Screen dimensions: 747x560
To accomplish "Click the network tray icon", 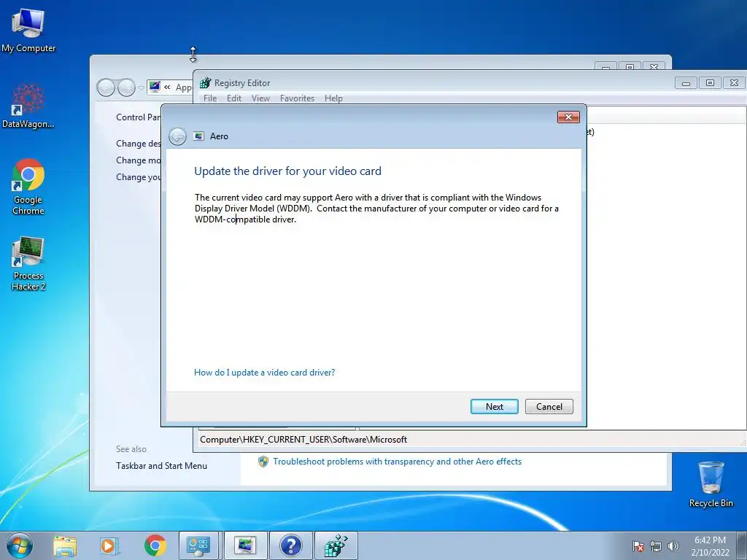I will tap(656, 546).
